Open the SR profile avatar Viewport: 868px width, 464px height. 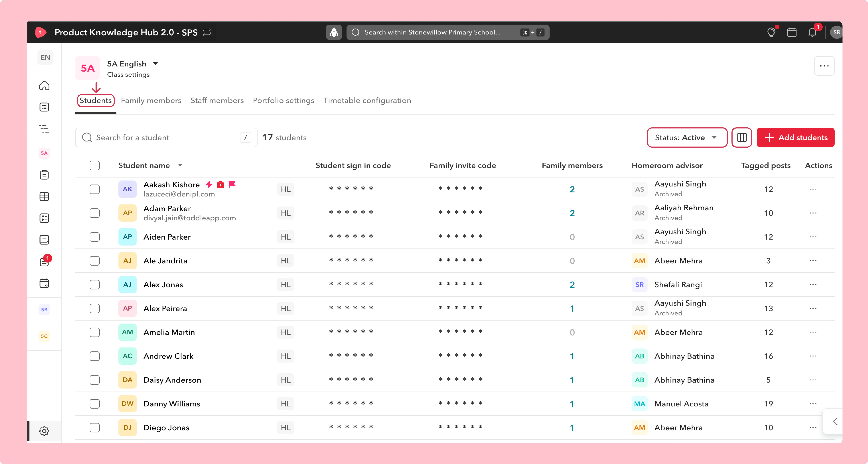tap(836, 32)
